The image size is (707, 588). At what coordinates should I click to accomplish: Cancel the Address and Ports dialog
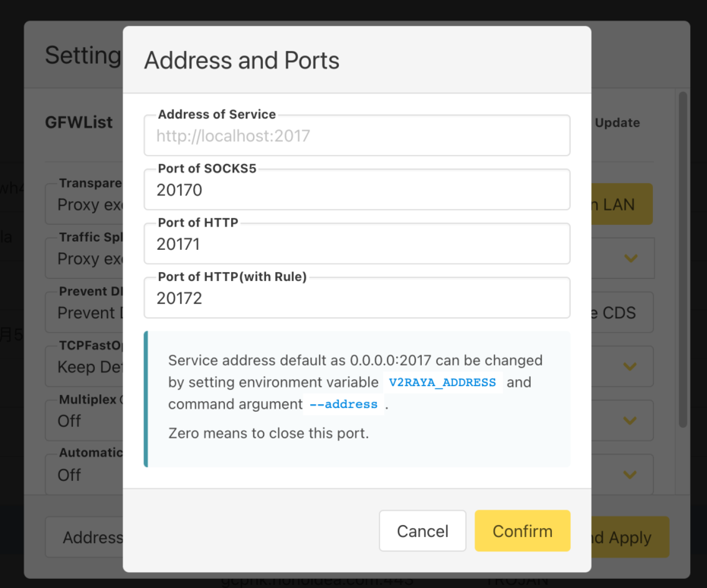click(x=423, y=531)
